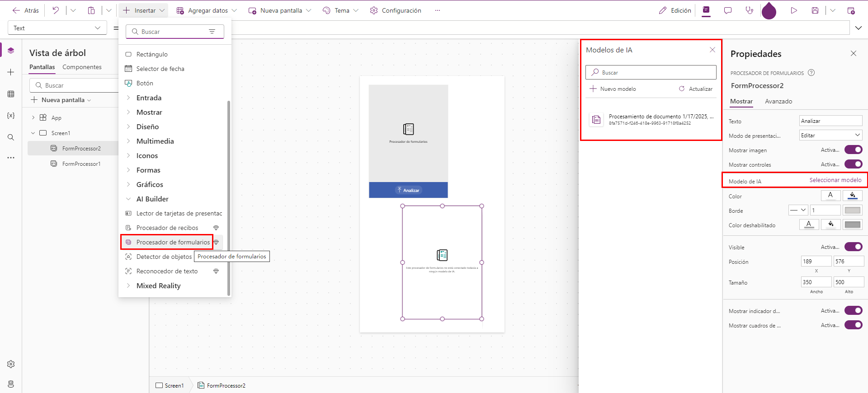
Task: Select FormProcessor1 in the tree view
Action: click(81, 164)
